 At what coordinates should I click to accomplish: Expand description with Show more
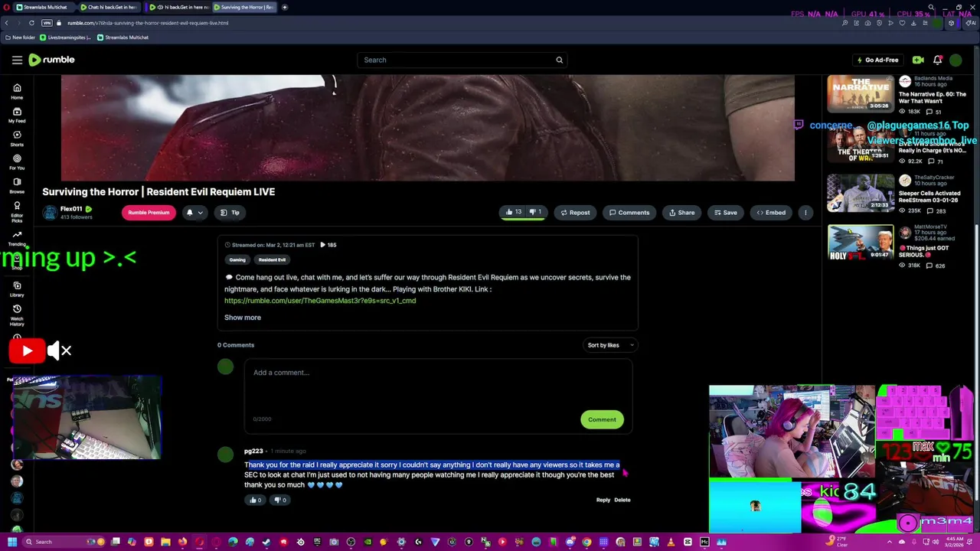click(243, 318)
